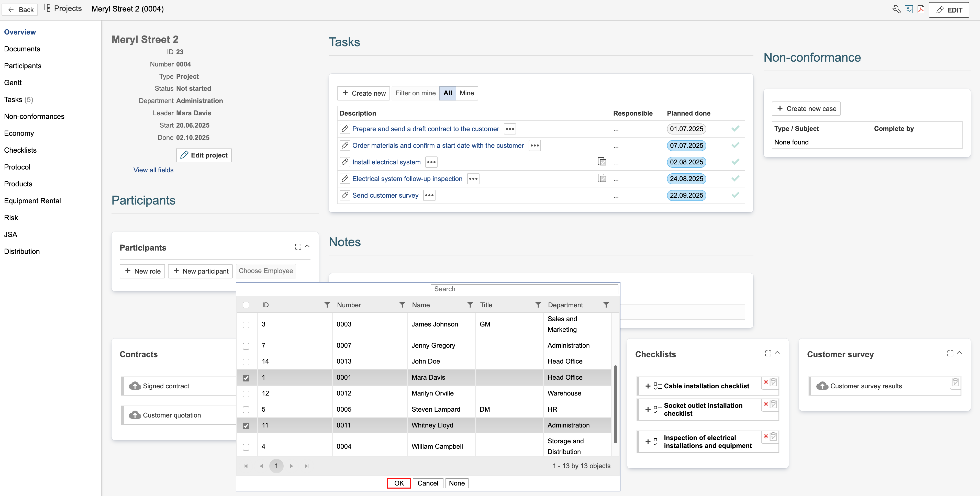Collapse the Checklists panel with its chevron
The image size is (980, 496).
[777, 353]
